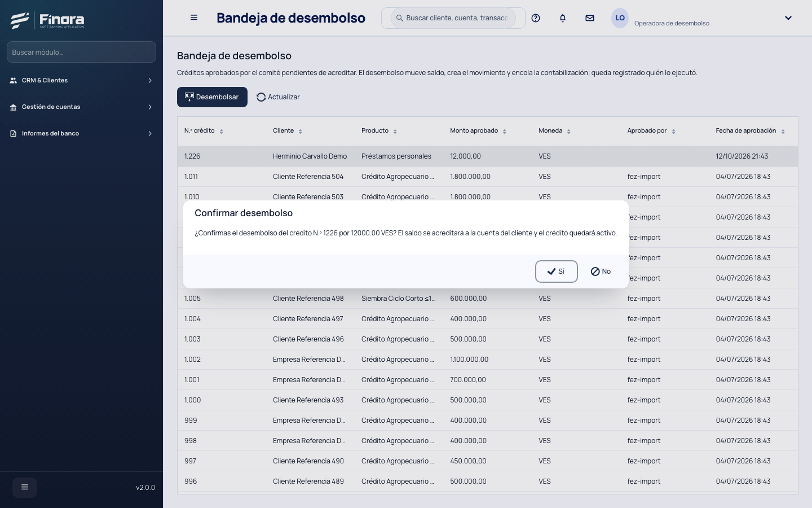
Task: Click the Actualizar refresh button
Action: (278, 97)
